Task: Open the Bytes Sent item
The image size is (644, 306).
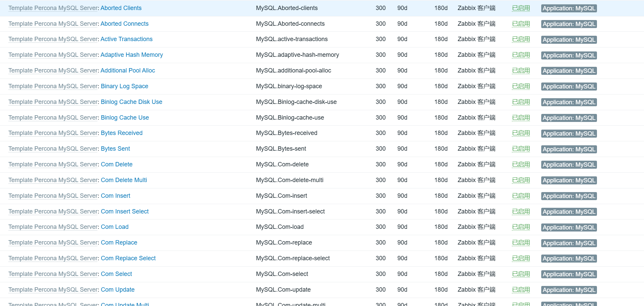Action: [115, 149]
